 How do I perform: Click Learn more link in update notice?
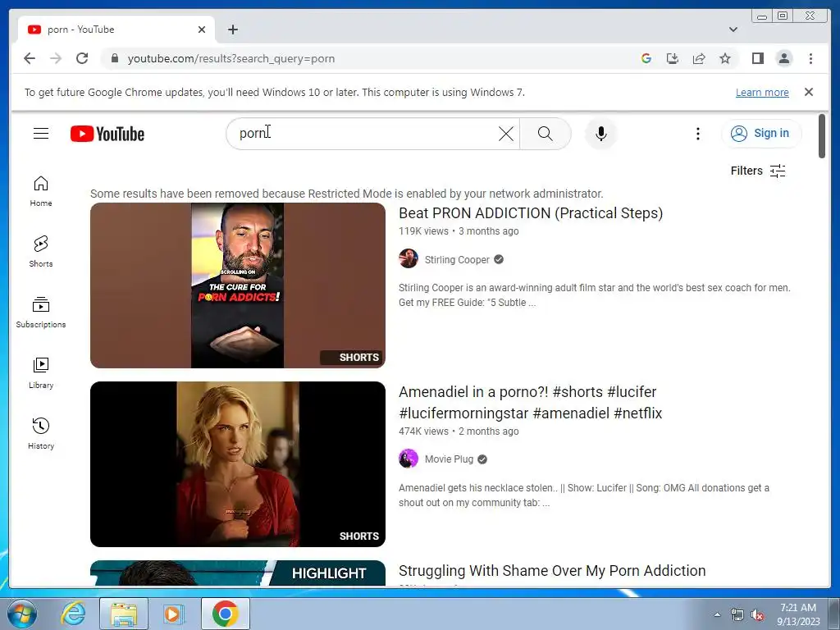click(x=762, y=92)
